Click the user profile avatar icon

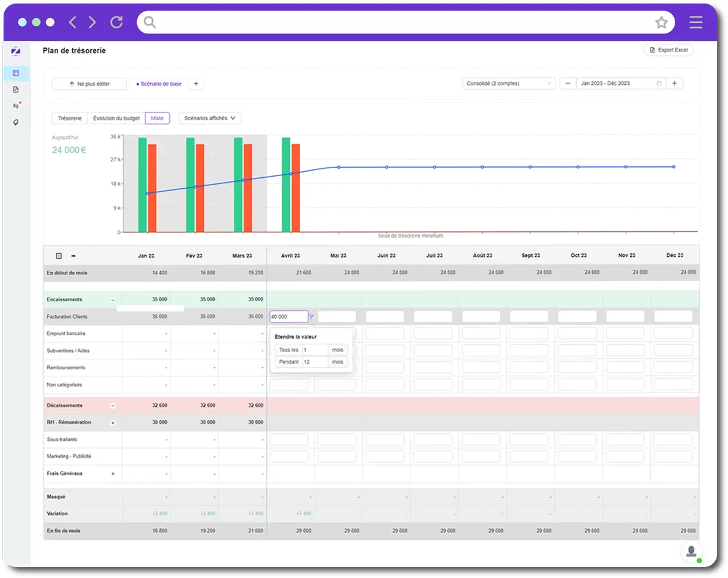pyautogui.click(x=691, y=551)
